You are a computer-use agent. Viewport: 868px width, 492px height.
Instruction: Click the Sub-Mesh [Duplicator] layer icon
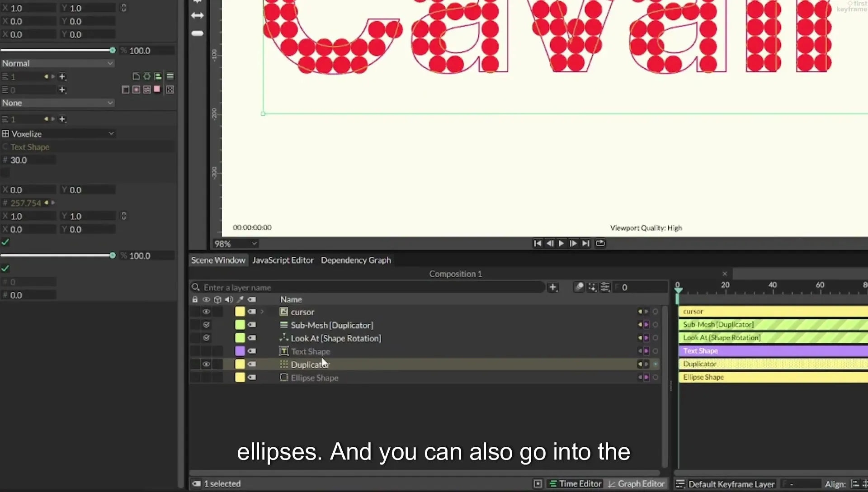click(284, 325)
